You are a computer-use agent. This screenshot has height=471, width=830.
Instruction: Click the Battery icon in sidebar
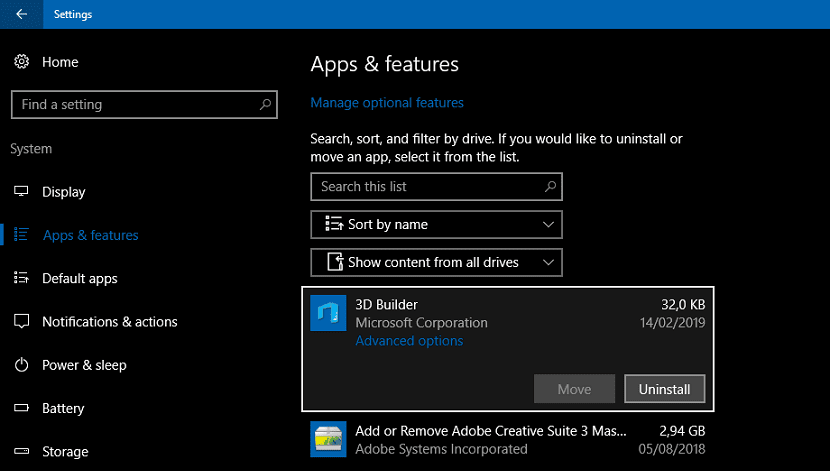coord(21,408)
